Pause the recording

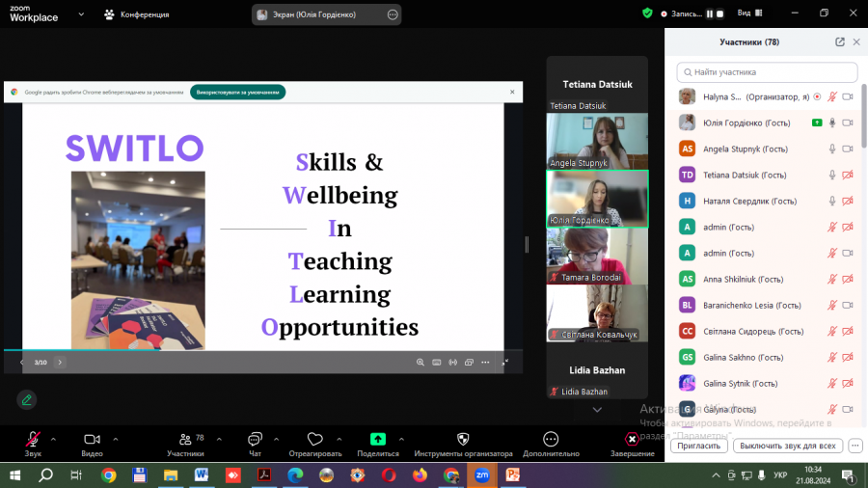[709, 14]
